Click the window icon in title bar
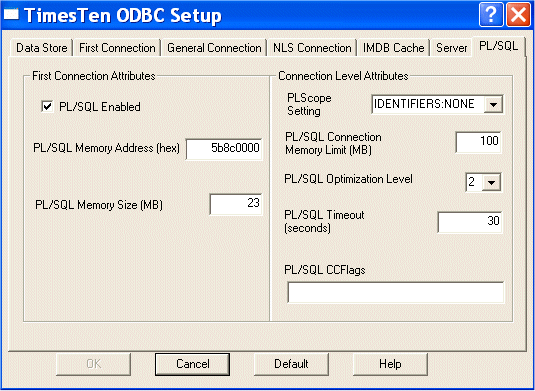 pyautogui.click(x=11, y=15)
